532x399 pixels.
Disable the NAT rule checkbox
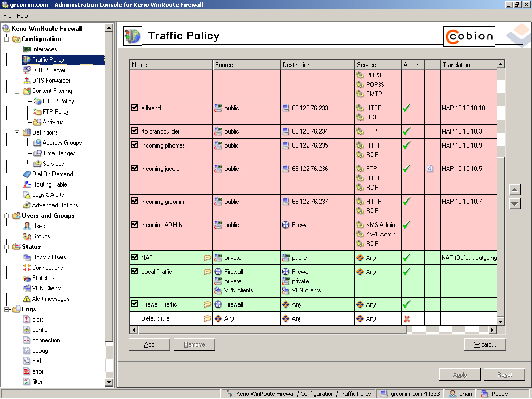click(135, 257)
